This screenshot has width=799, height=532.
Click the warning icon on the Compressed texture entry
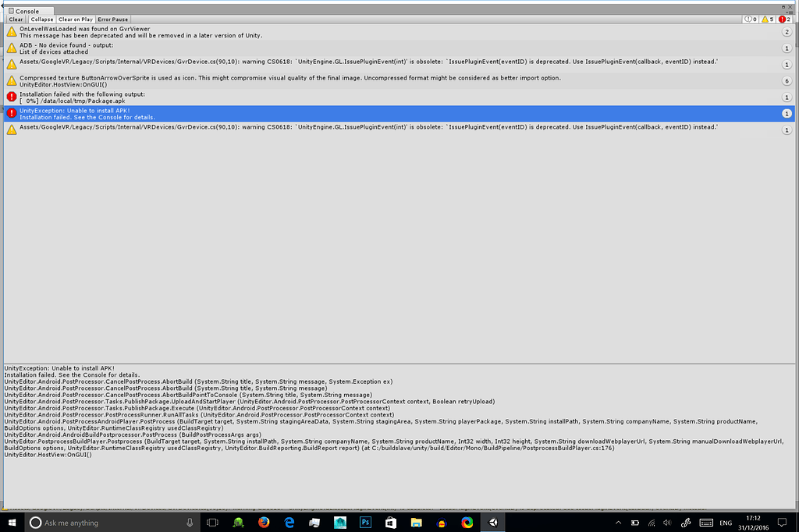tap(11, 78)
